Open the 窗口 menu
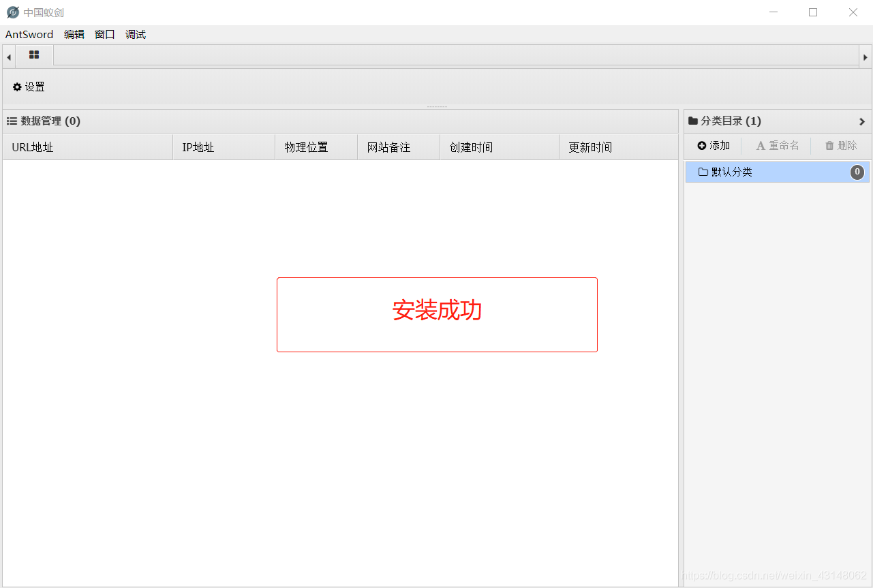 [105, 35]
